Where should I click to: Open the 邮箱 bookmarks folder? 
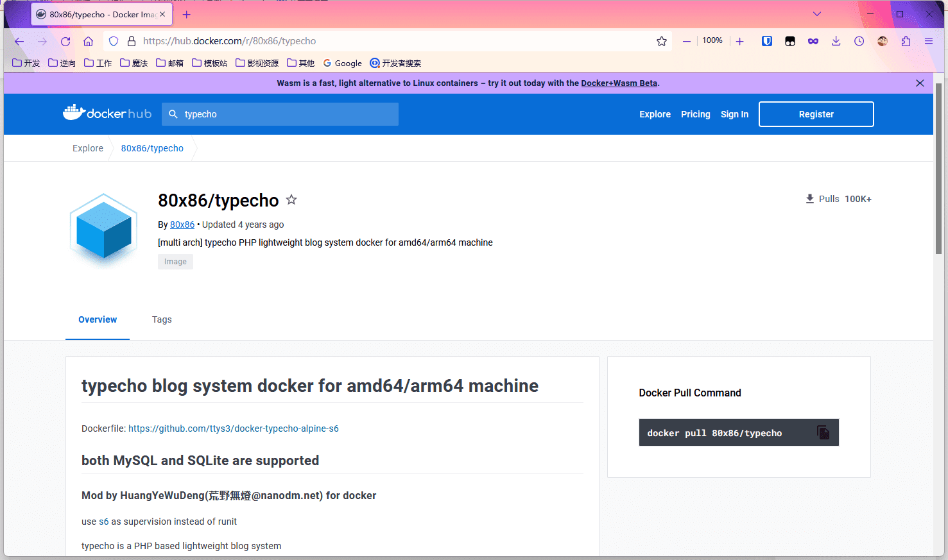pos(170,63)
